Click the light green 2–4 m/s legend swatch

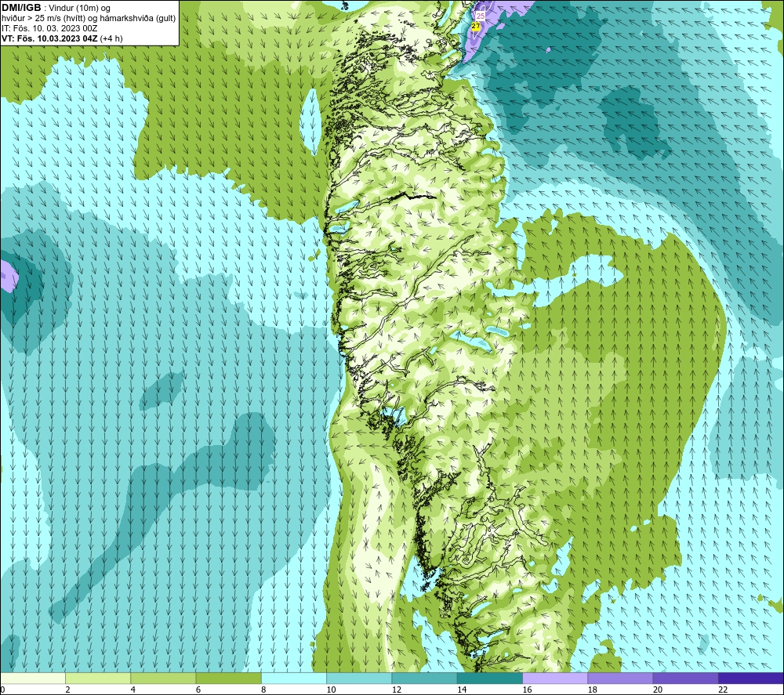tap(98, 678)
